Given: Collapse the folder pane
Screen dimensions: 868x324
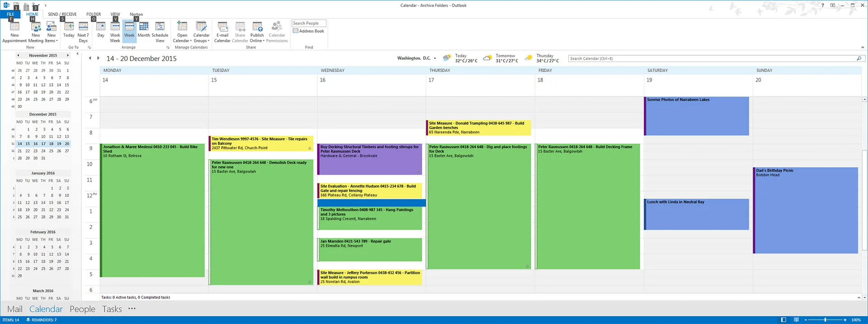Looking at the screenshot, I should click(77, 54).
